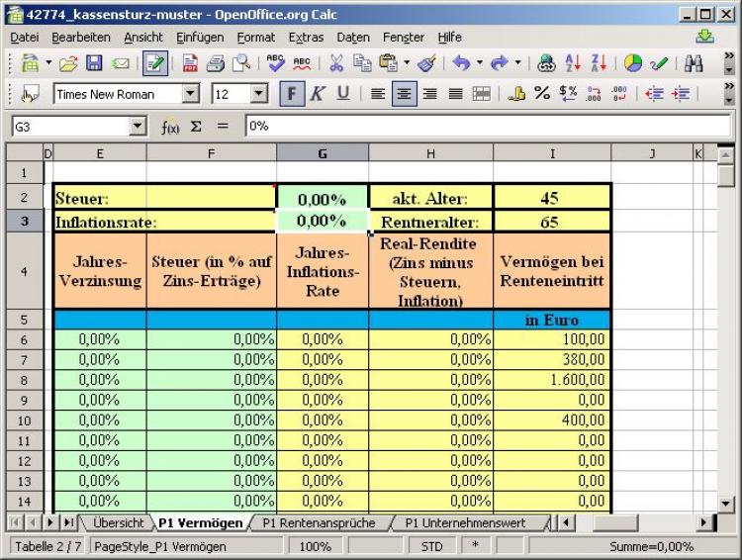Viewport: 742px width, 560px height.
Task: Toggle Italic formatting
Action: pos(318,94)
